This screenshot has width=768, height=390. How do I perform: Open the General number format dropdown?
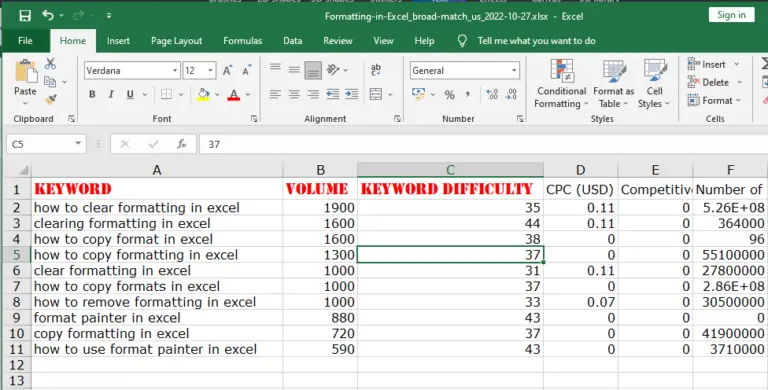point(514,71)
